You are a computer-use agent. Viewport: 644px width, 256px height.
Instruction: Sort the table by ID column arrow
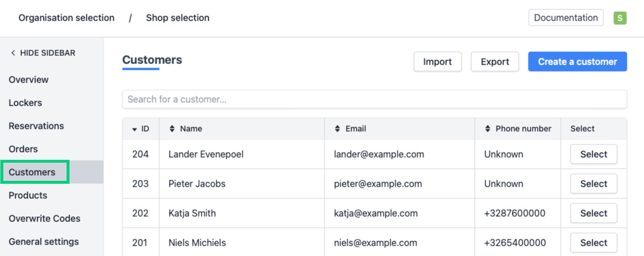134,129
